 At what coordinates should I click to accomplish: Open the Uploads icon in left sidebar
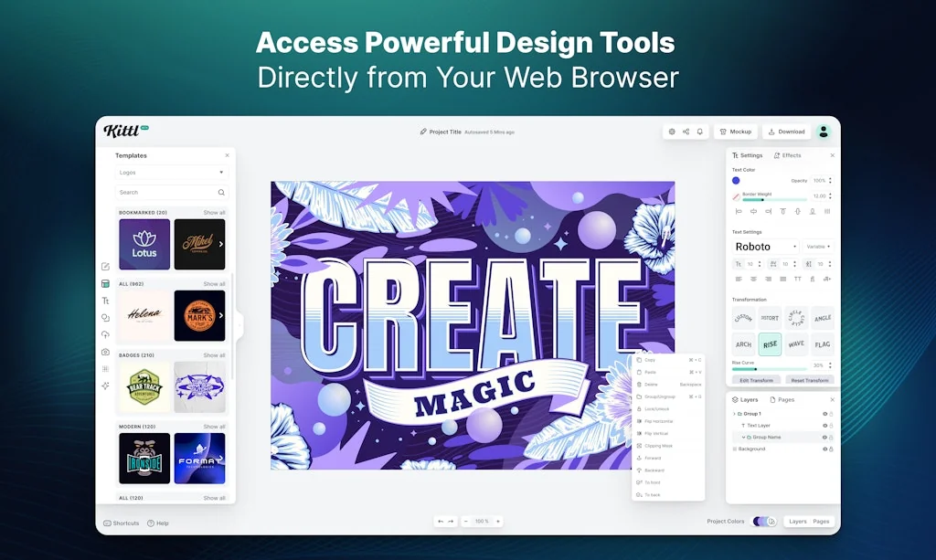[105, 334]
